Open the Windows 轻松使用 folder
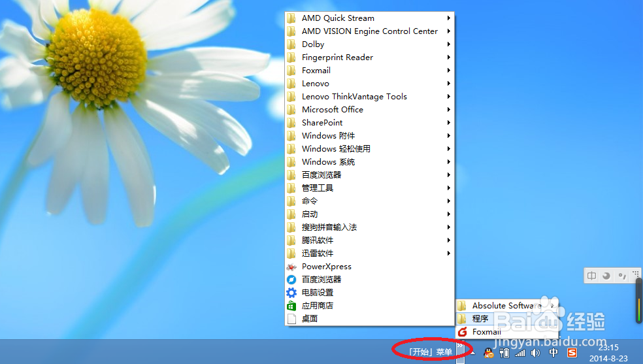The height and width of the screenshot is (364, 643). coord(369,149)
